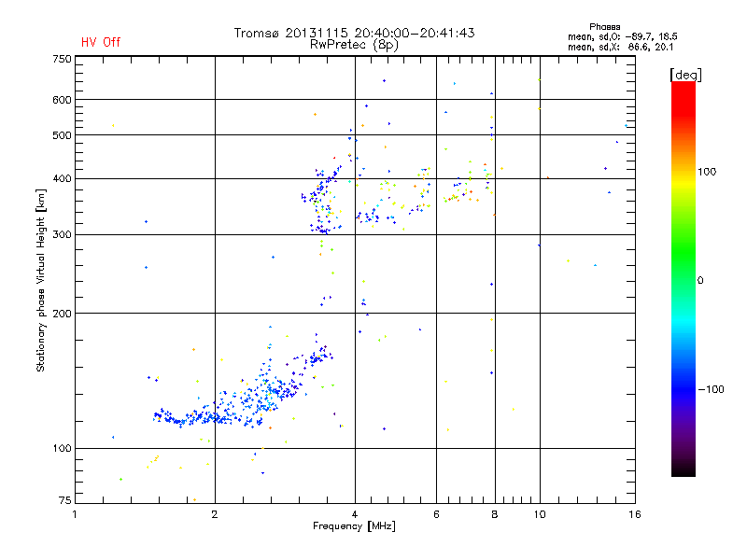Click the '400' tick label on height axis
The image size is (747, 560).
pos(62,178)
